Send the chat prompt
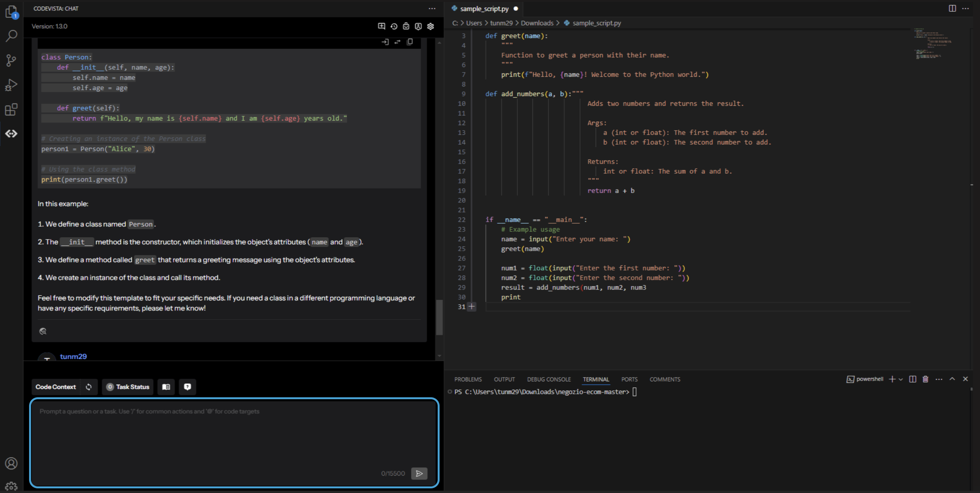980x493 pixels. (419, 473)
